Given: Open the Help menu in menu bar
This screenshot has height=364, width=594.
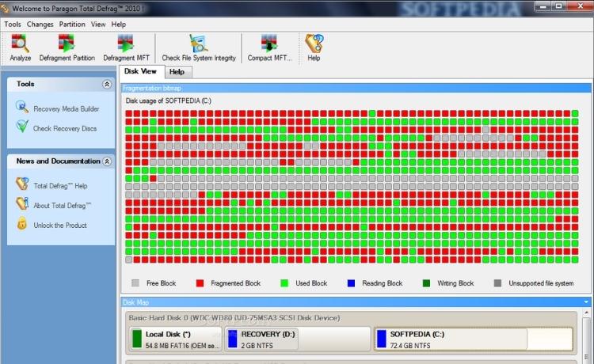Looking at the screenshot, I should pos(119,25).
